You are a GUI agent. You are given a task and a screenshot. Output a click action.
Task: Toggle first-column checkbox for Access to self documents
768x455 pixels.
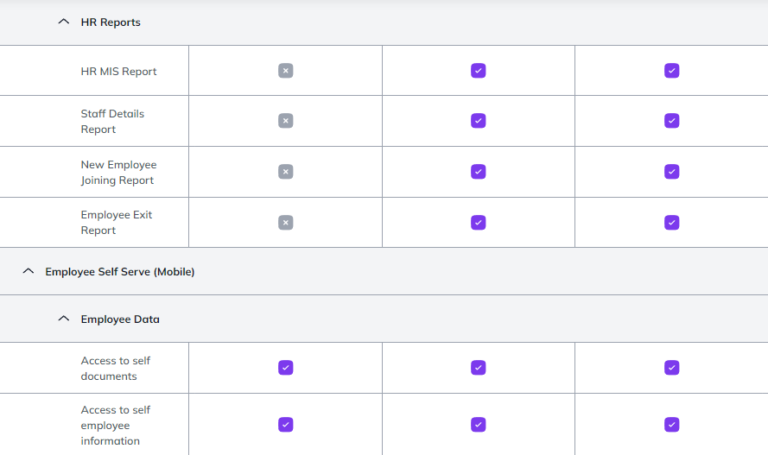[x=285, y=368]
